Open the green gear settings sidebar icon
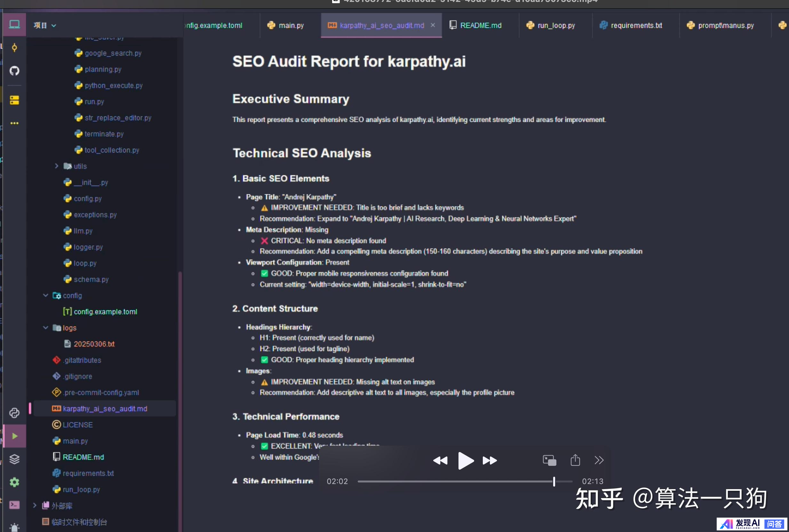 click(14, 482)
